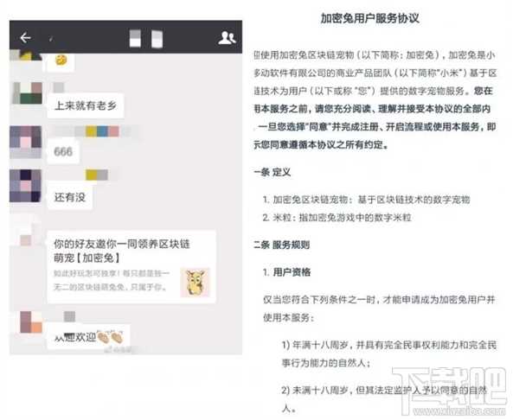The image size is (513, 420).
Task: Tap the blurred group name in header
Action: tap(146, 39)
